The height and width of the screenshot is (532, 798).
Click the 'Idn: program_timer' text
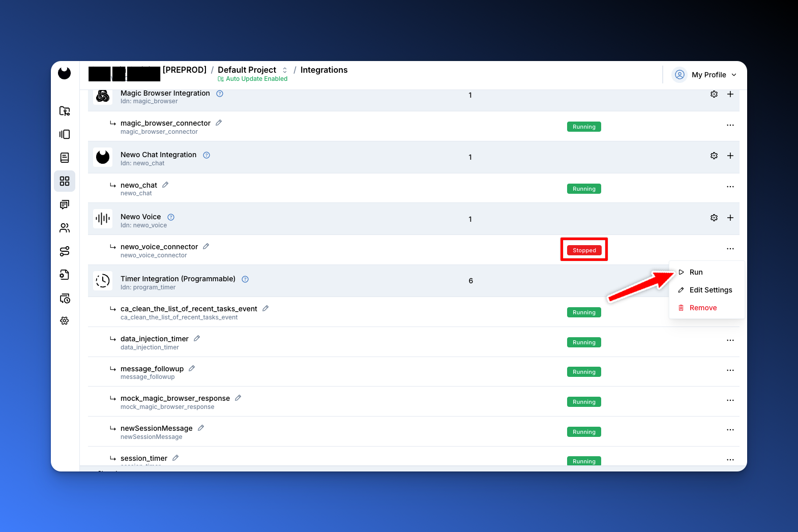[x=148, y=287]
